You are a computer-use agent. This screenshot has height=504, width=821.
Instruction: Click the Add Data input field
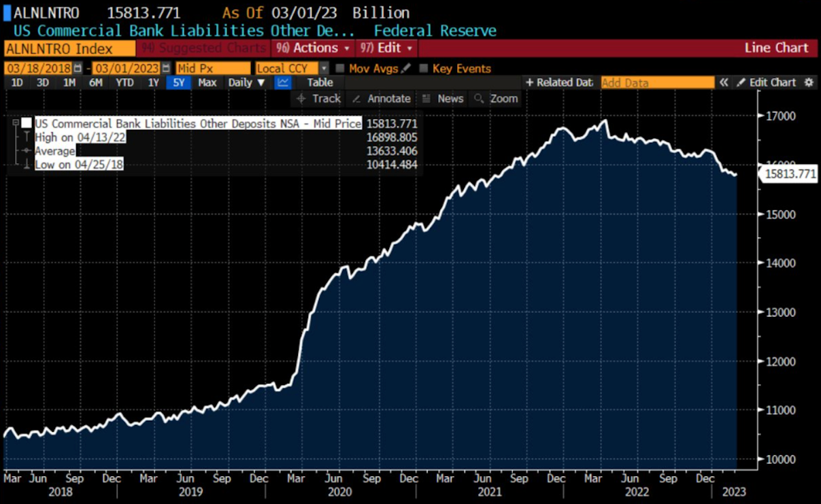point(657,82)
